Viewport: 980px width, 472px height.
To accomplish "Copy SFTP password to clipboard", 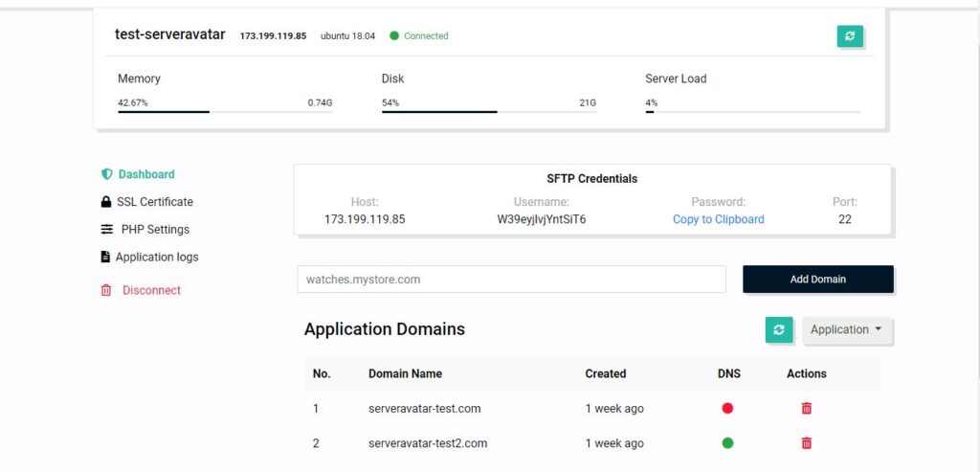I will pyautogui.click(x=718, y=219).
